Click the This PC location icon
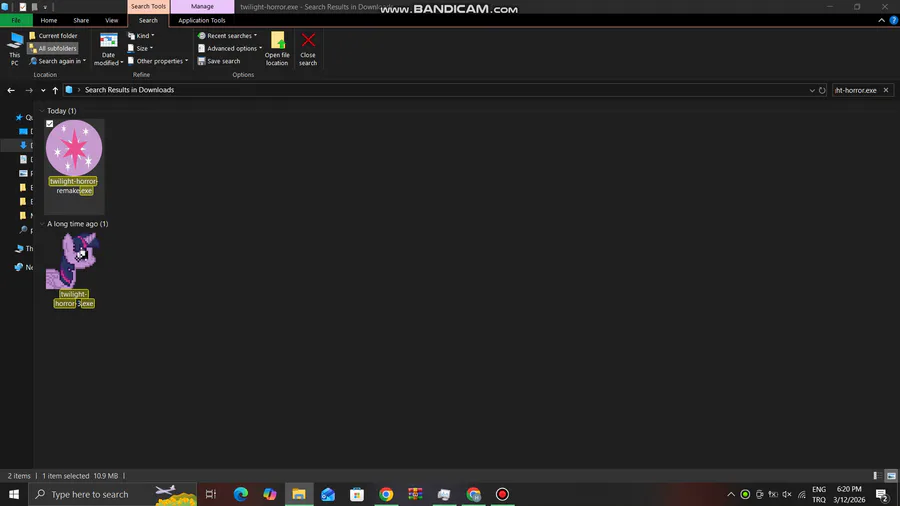Viewport: 900px width, 506px height. tap(14, 49)
